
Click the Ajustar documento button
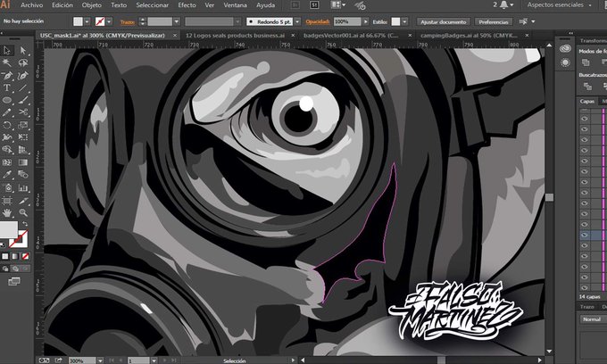pos(444,21)
